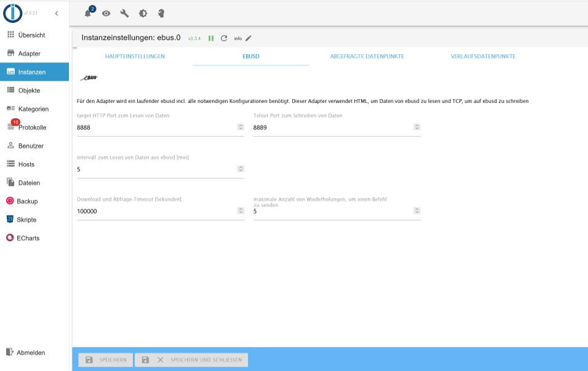Collapse the sidebar with the chevron

pos(57,14)
